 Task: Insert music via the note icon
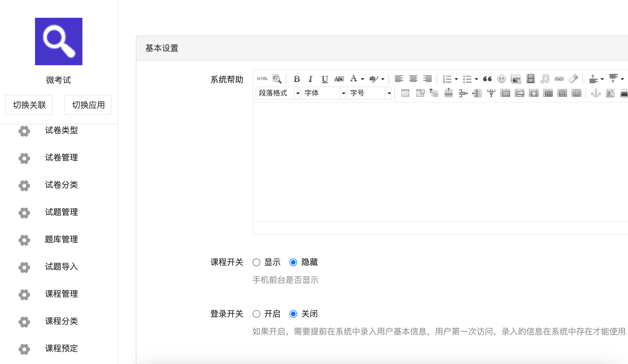point(545,79)
